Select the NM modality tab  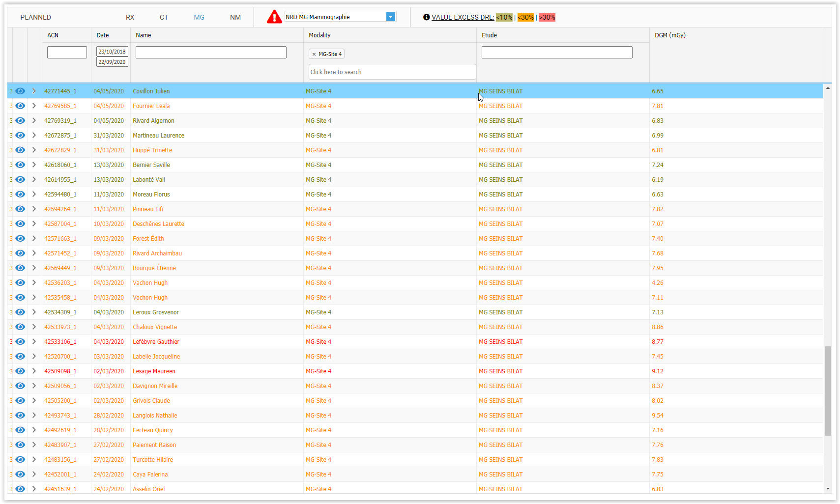pyautogui.click(x=235, y=17)
